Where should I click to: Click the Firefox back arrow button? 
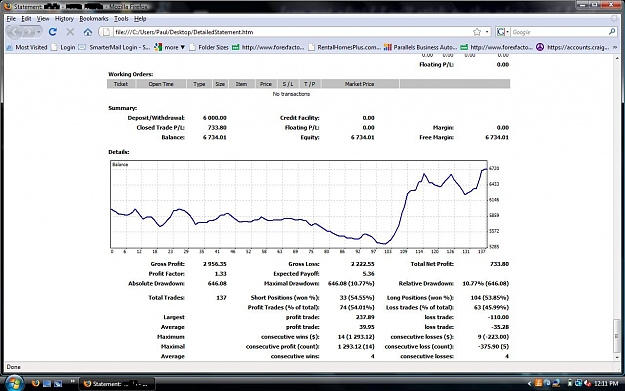point(15,32)
